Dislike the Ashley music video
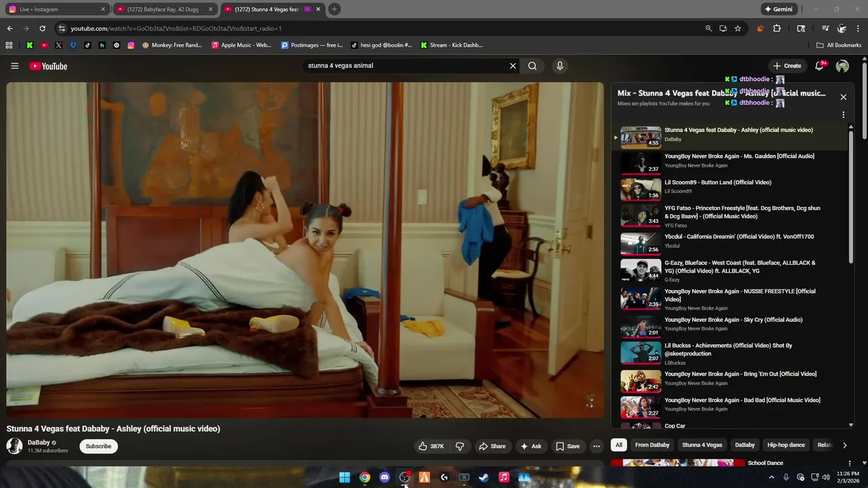 [460, 446]
